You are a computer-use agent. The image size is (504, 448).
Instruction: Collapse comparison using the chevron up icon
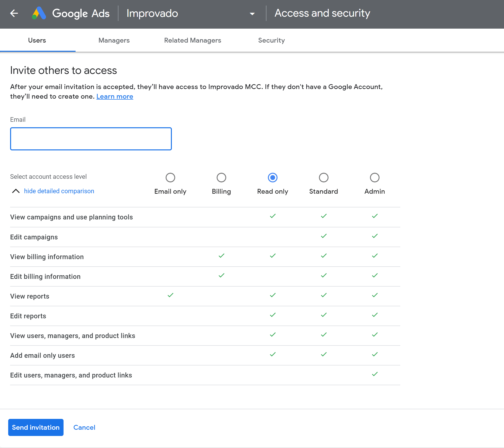pos(16,191)
